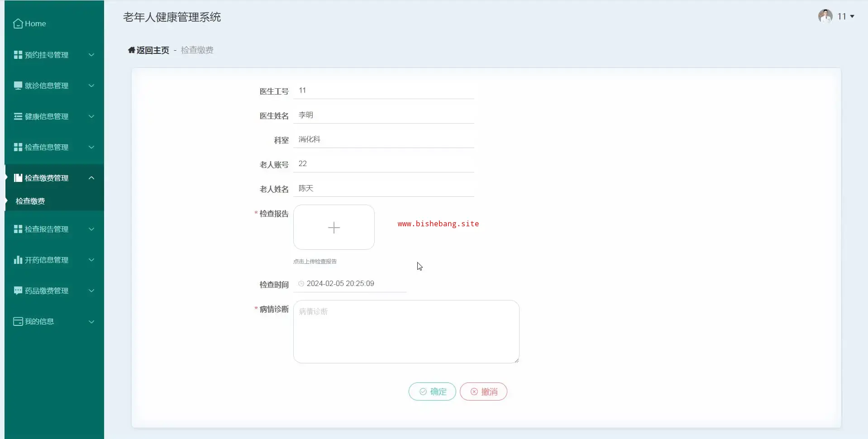868x439 pixels.
Task: Click the 点击上传检查报告 hint text
Action: (x=315, y=261)
